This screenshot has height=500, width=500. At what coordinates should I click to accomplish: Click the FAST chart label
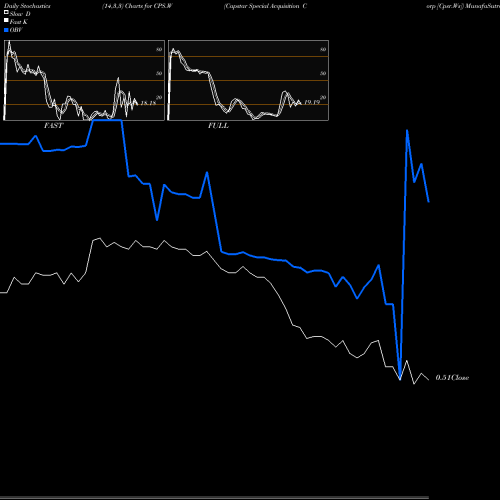54,126
